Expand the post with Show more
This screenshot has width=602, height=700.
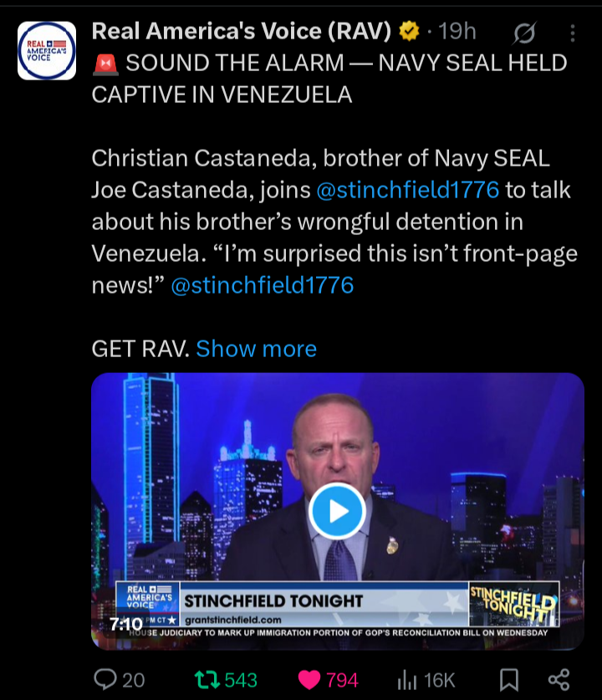(x=256, y=349)
